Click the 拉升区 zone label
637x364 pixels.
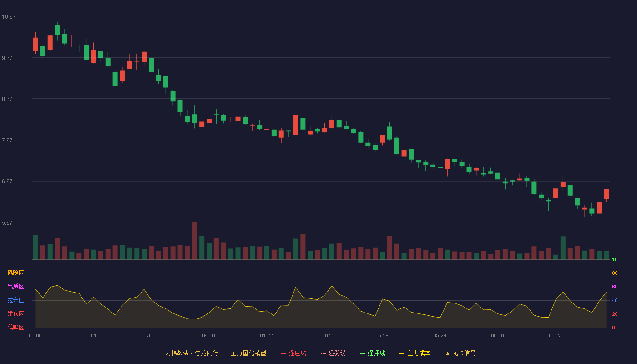(x=15, y=300)
